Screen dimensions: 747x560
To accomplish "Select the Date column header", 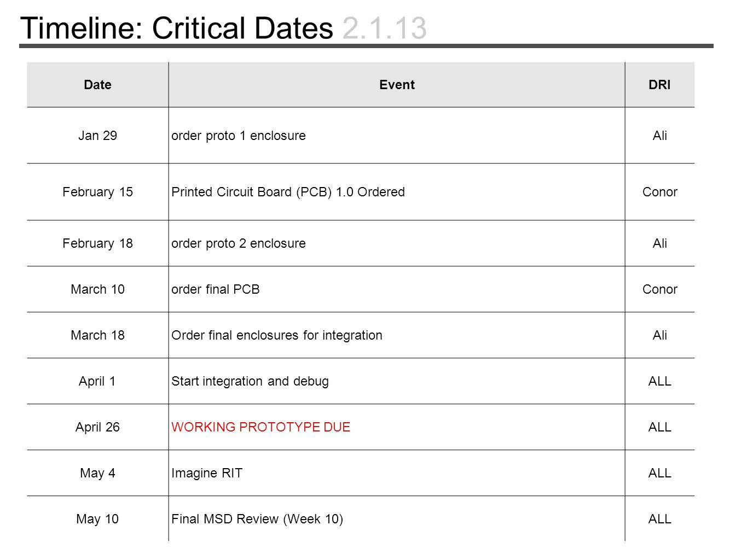I will [x=97, y=85].
